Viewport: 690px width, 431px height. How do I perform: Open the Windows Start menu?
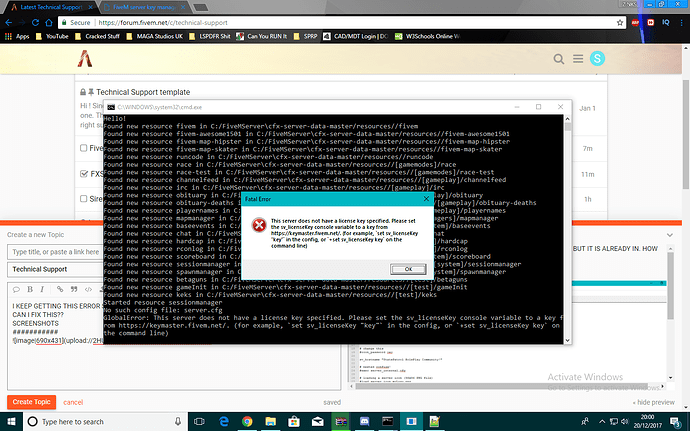[x=11, y=422]
